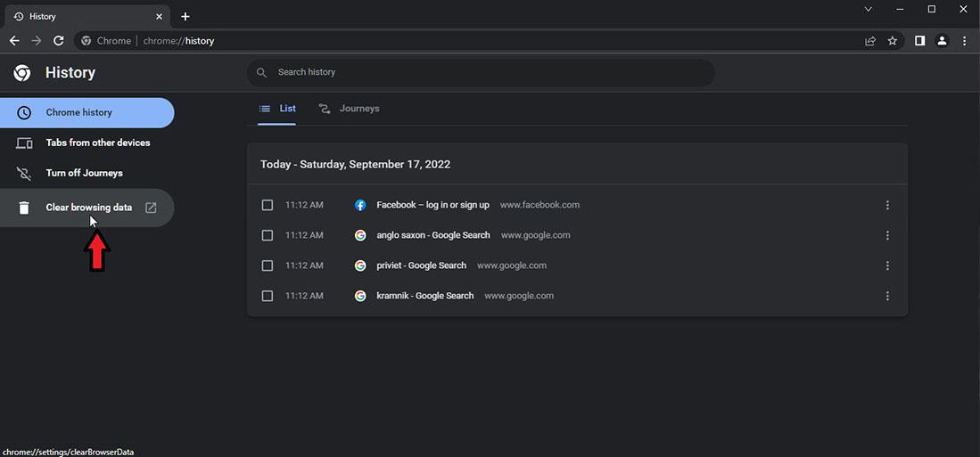Viewport: 980px width, 457px height.
Task: Open more actions for Facebook entry
Action: tap(887, 205)
